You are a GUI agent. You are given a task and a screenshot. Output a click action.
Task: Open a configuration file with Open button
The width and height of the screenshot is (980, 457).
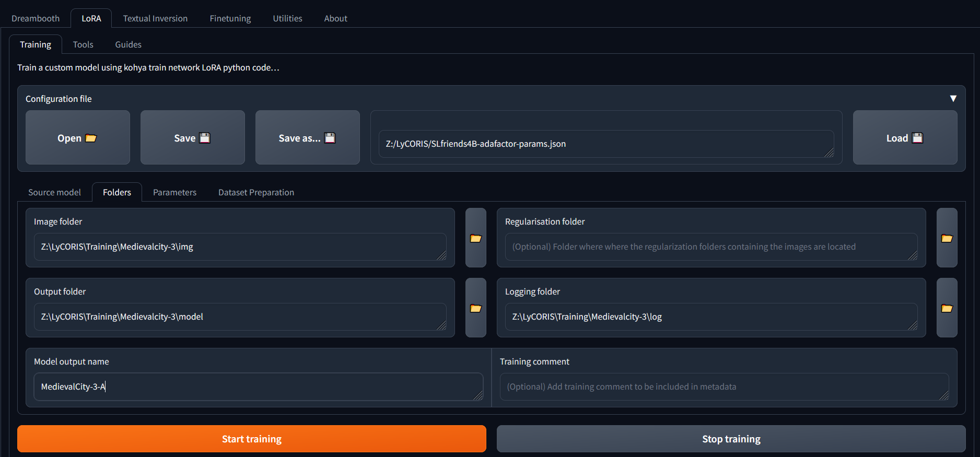(77, 138)
